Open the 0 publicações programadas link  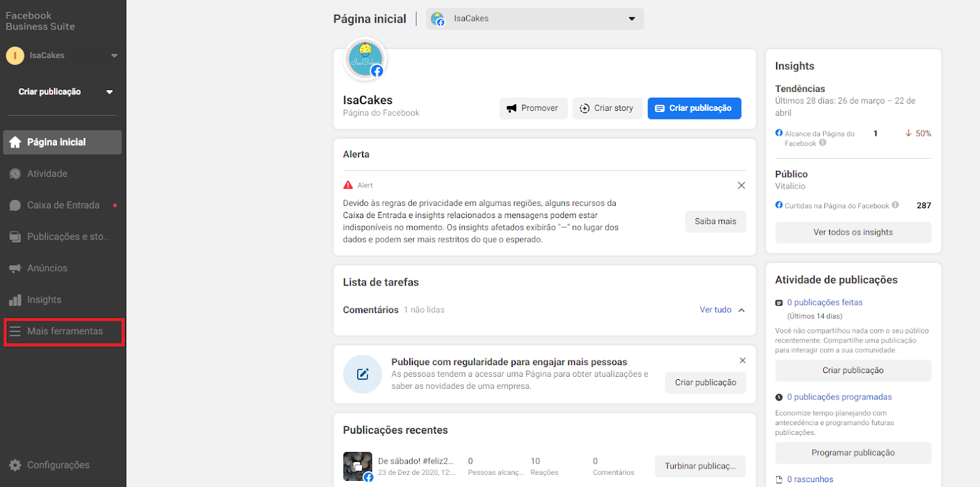839,397
